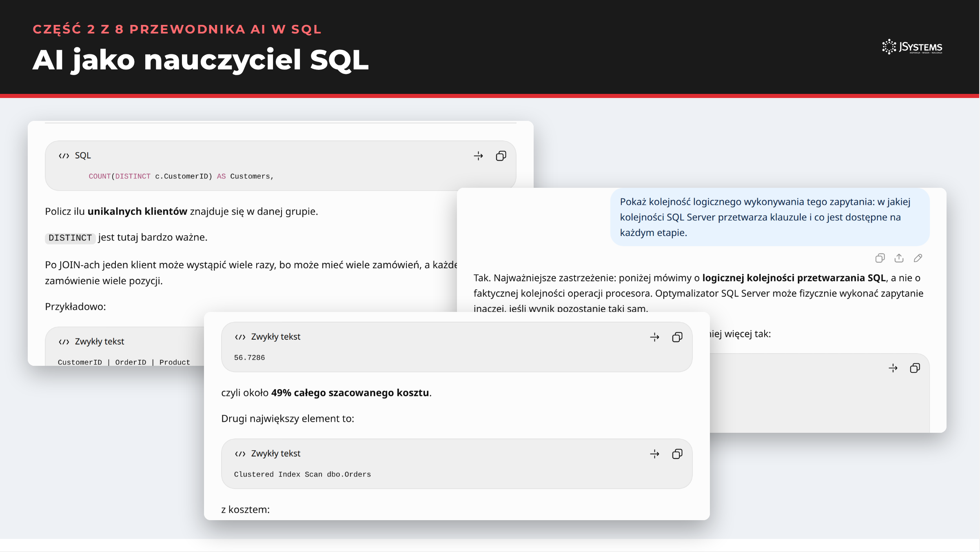The image size is (980, 552).
Task: Click the line 'Drugi największy element to:'
Action: click(x=288, y=418)
